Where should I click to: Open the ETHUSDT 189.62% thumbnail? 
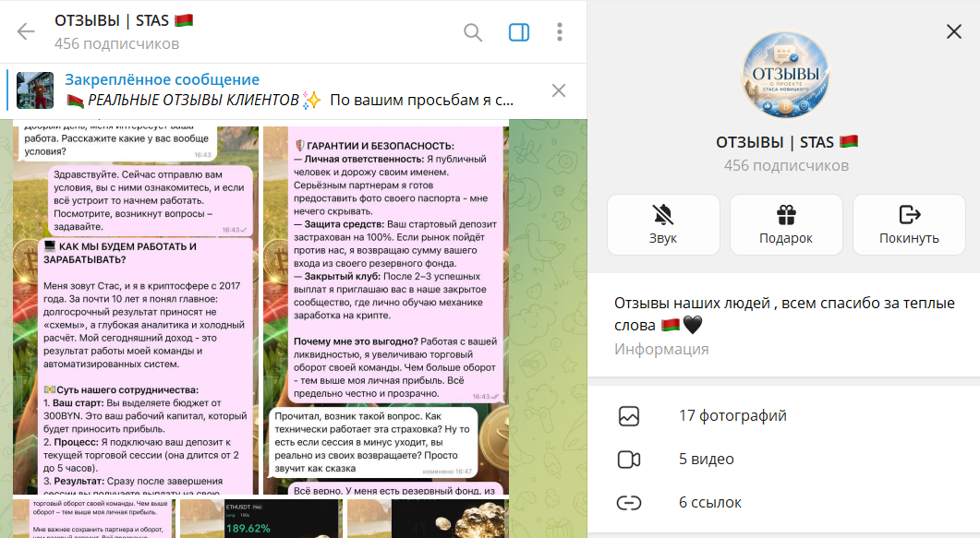click(x=260, y=518)
